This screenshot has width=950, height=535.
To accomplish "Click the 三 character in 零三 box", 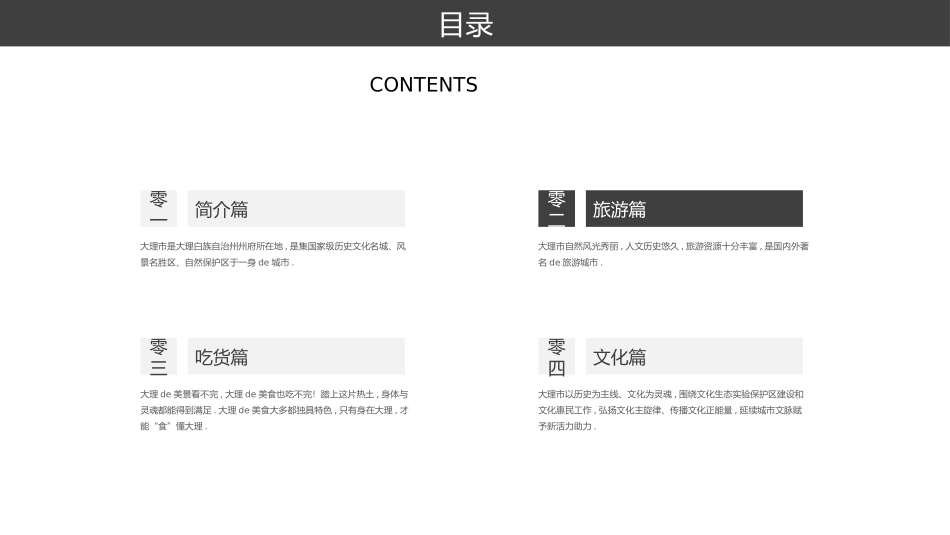I will coord(159,368).
